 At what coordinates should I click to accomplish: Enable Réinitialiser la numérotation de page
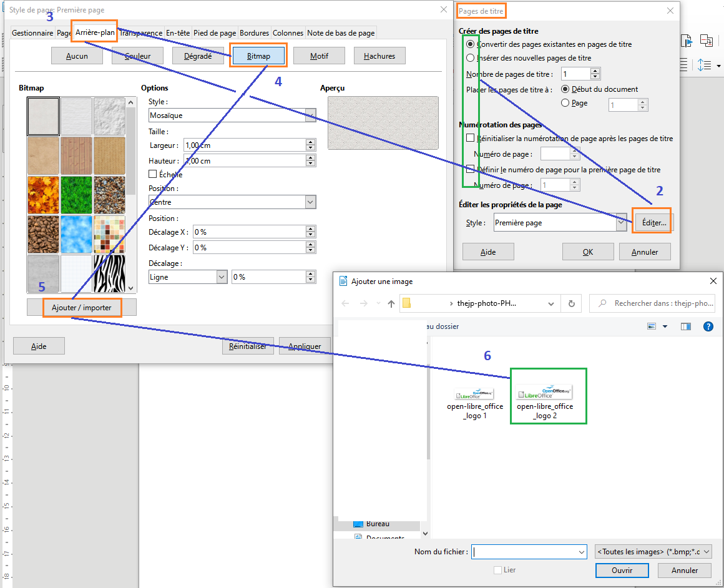click(x=470, y=138)
